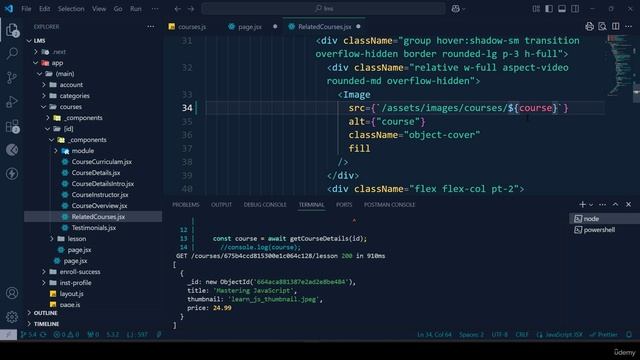640x360 pixels.
Task: Open CourseCurriculam.jsx file
Action: coord(102,162)
